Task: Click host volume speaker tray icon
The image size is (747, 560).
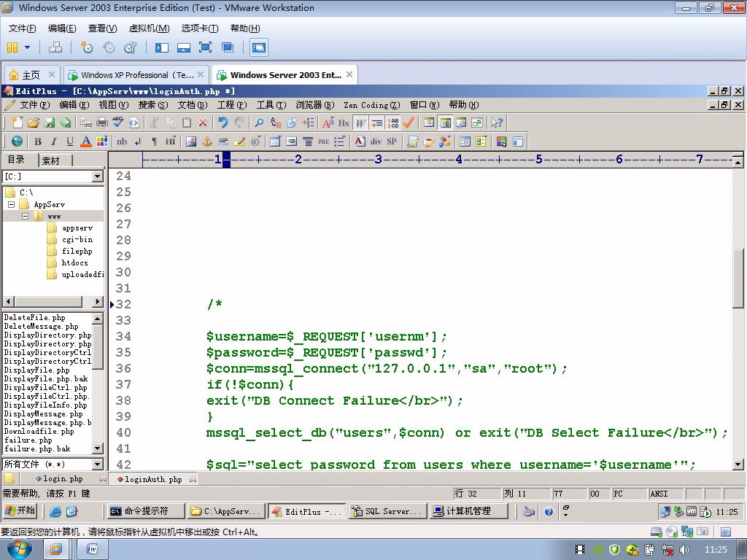Action: [684, 550]
